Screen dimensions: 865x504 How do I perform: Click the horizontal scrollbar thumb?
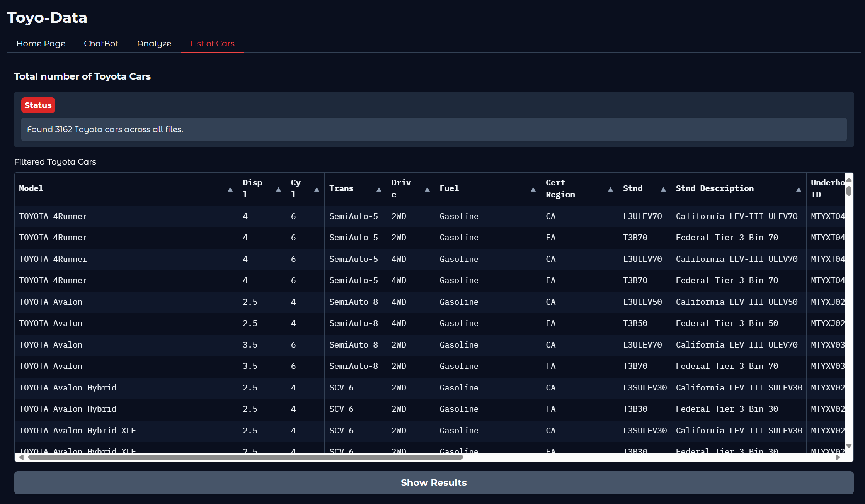click(x=245, y=457)
